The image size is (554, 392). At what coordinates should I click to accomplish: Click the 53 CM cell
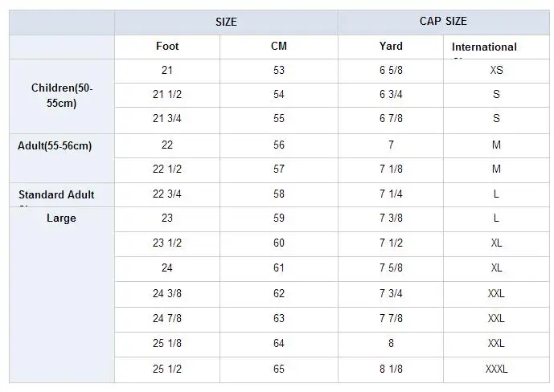279,71
